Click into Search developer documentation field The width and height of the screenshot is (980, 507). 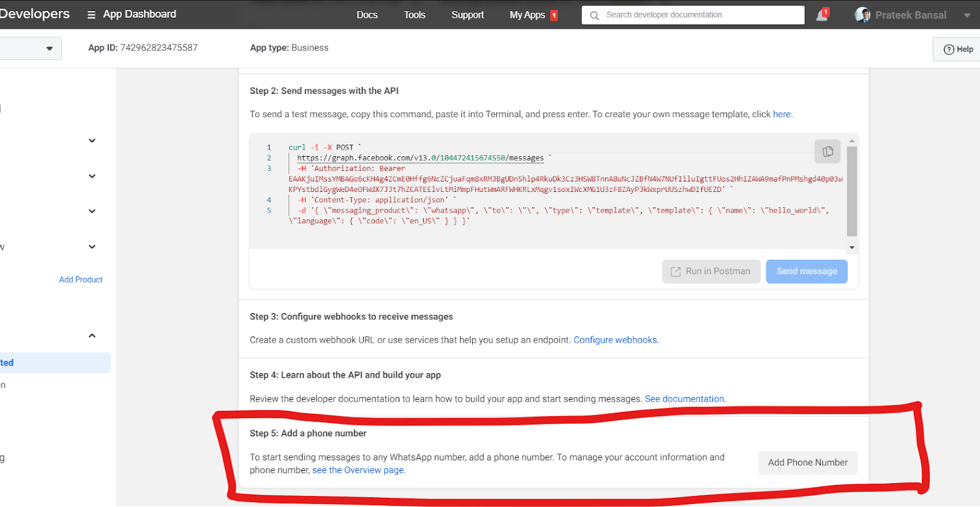pyautogui.click(x=693, y=15)
